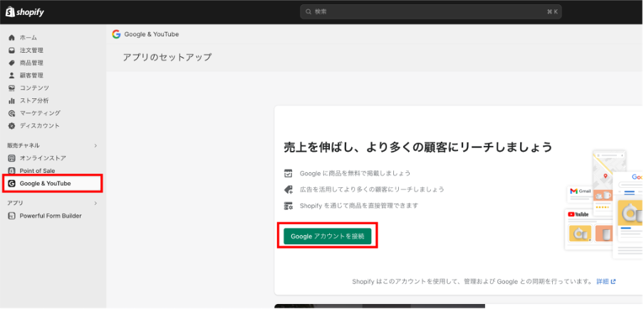Click the Shopify logo in header
Viewport: 644px width, 309px height.
tap(25, 12)
